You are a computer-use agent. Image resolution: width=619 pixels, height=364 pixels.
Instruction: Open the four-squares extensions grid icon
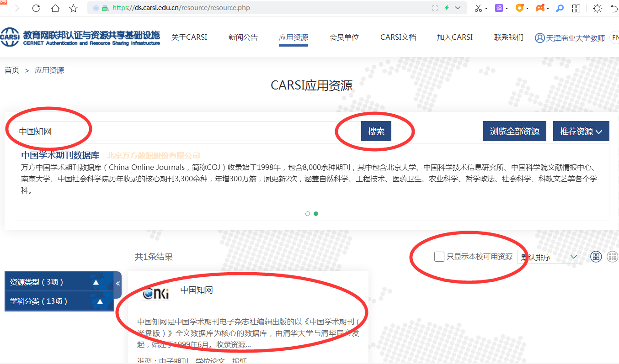pos(576,8)
